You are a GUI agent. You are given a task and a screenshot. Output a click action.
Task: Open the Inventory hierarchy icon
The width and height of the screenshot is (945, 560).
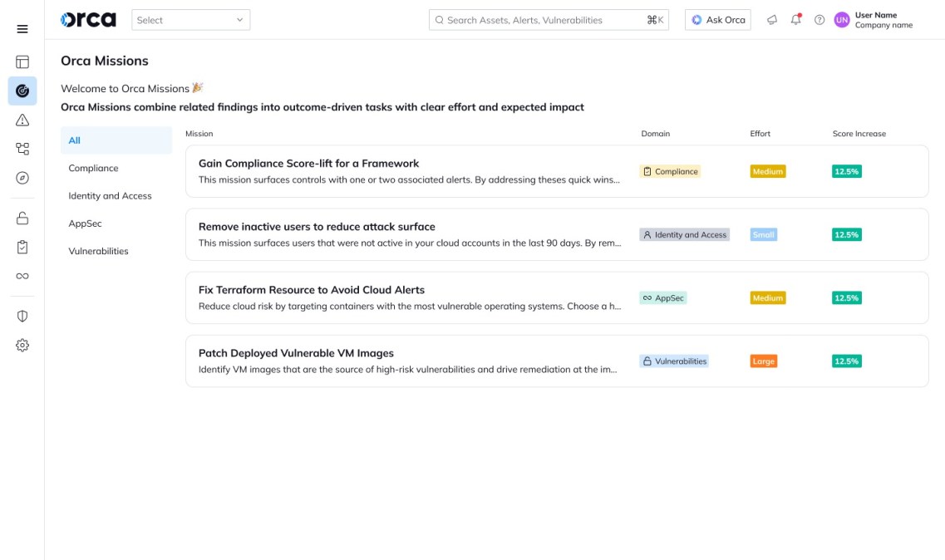pyautogui.click(x=22, y=149)
